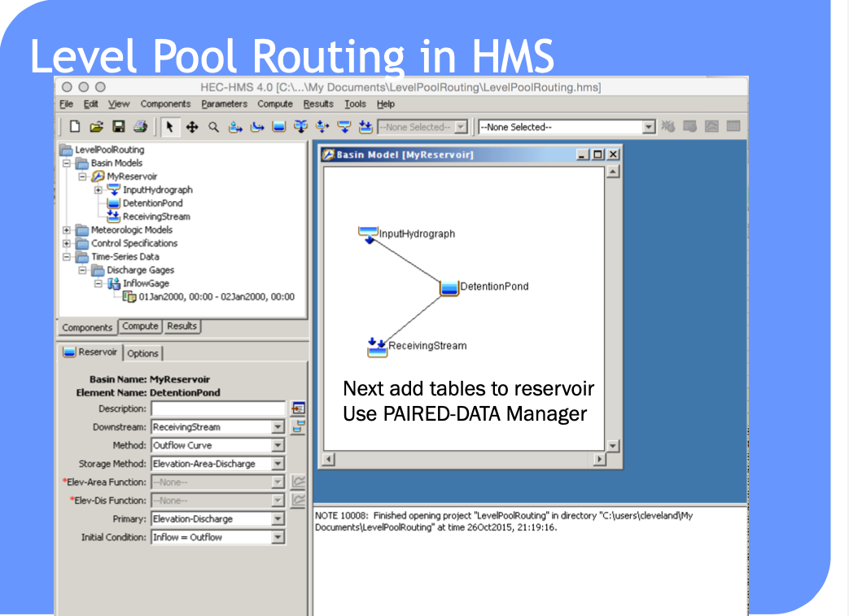Select ReceivingStream in the component tree
Image resolution: width=849 pixels, height=616 pixels.
click(x=156, y=216)
